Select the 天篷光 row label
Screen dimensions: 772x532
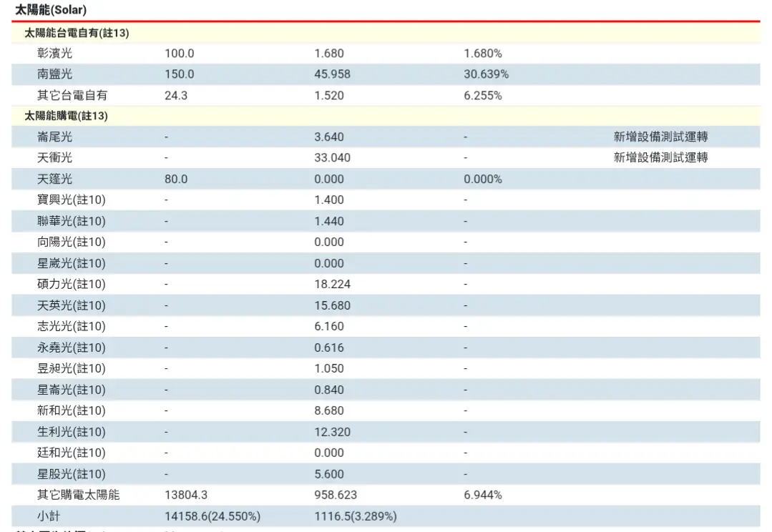pyautogui.click(x=55, y=179)
